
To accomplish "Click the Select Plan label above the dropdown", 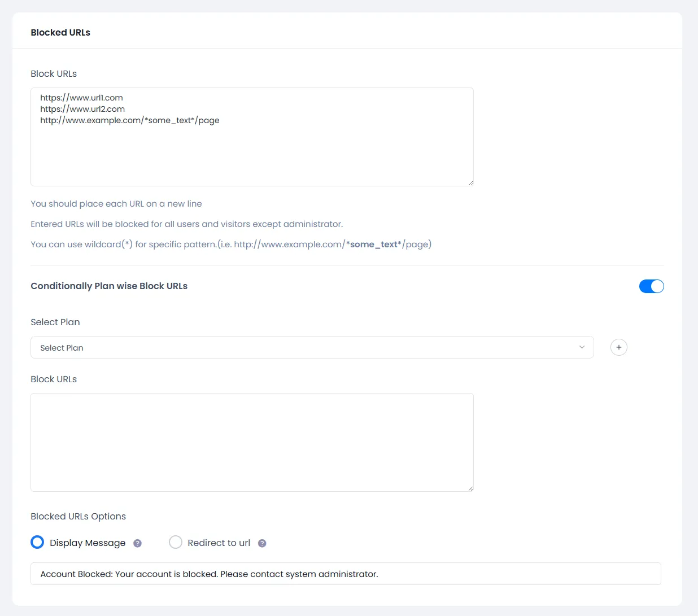I will 55,322.
